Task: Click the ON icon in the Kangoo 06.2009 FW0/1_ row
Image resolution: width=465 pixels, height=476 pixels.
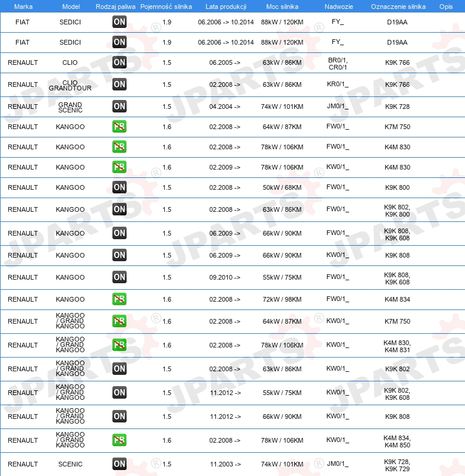Action: pos(119,233)
